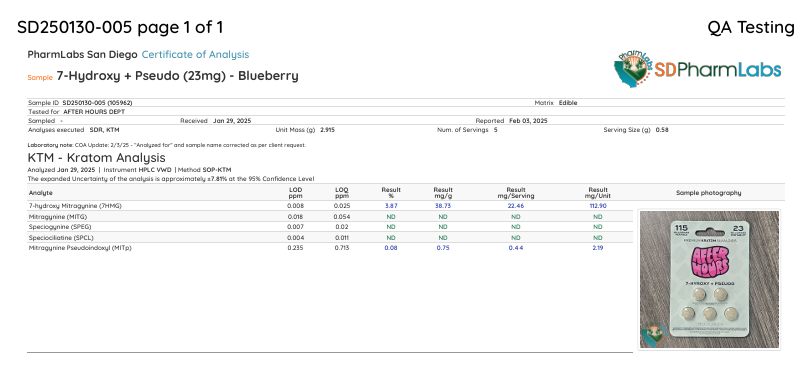Viewport: 811px width, 374px height.
Task: Click the 112.90 mg/Unit result
Action: click(x=597, y=206)
